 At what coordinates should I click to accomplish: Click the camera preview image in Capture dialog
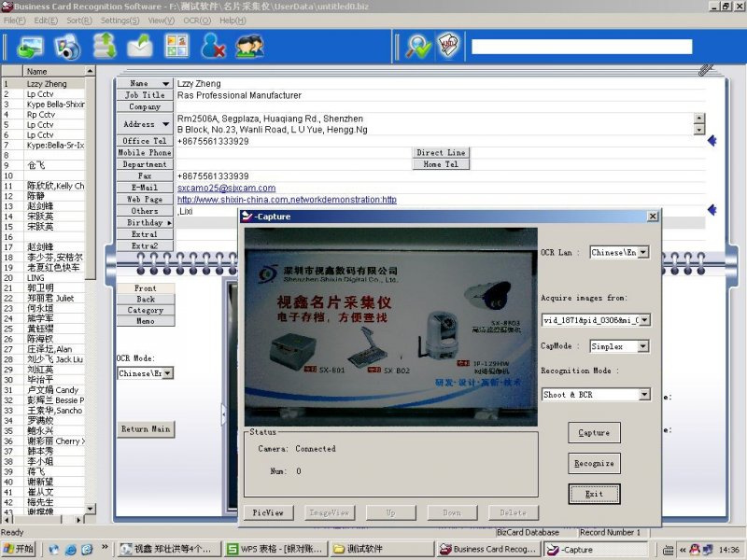pos(390,328)
